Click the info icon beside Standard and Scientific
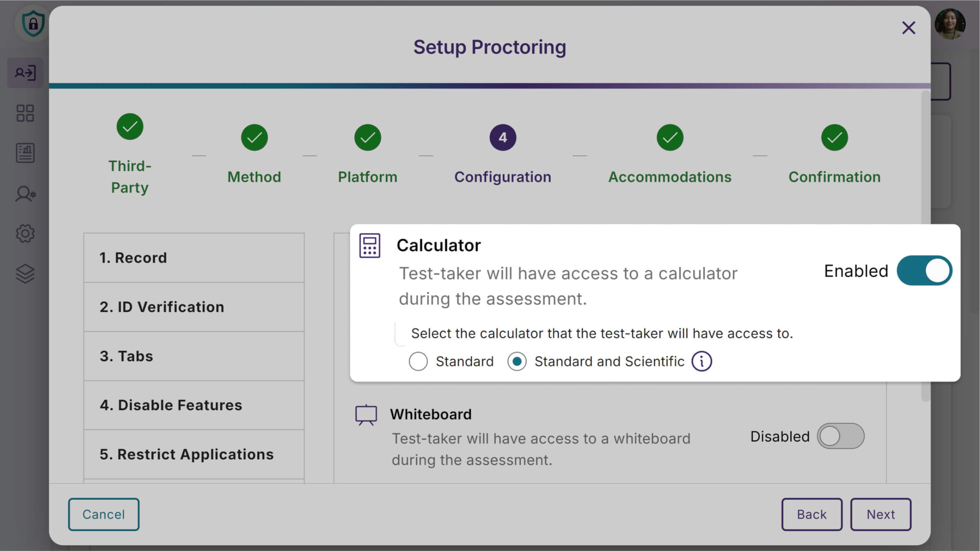The image size is (980, 551). pyautogui.click(x=702, y=361)
